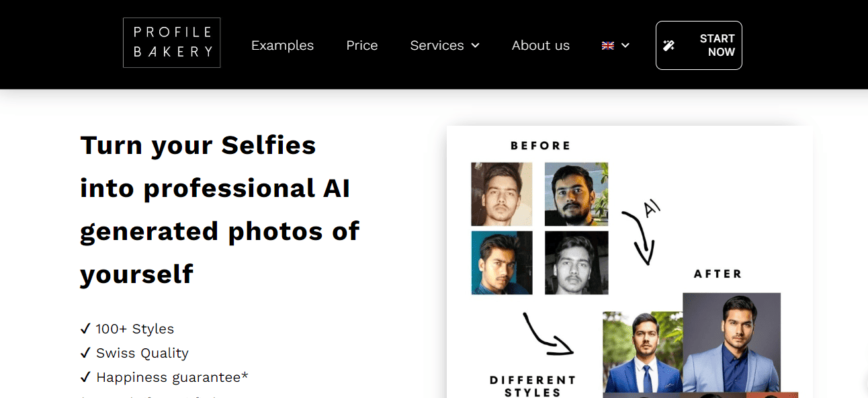Click the top-left black-and-white selfie thumbnail
This screenshot has width=868, height=398.
502,194
